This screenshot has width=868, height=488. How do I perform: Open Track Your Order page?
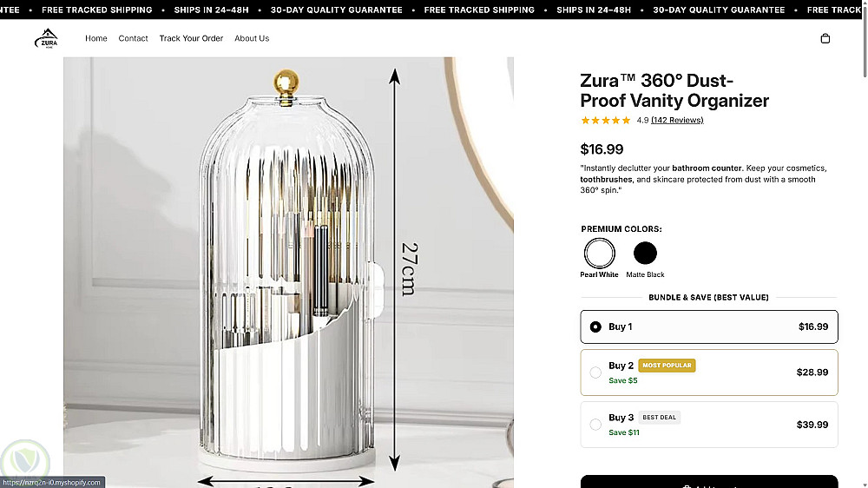coord(191,38)
